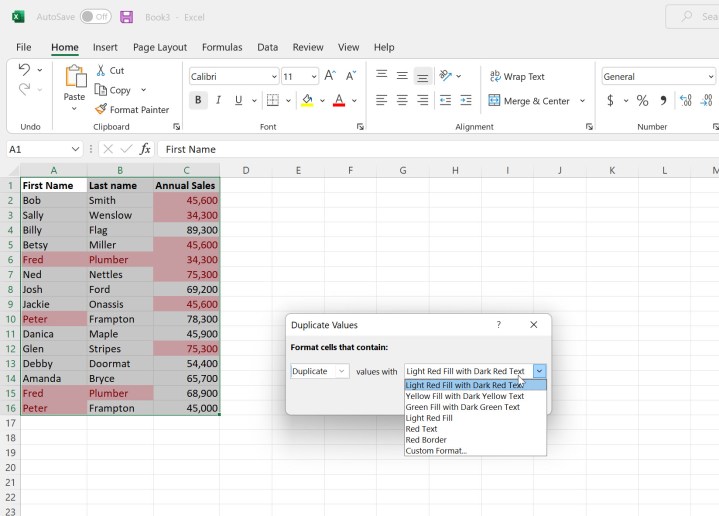Choose Custom Format from the list
The width and height of the screenshot is (719, 516).
(436, 451)
